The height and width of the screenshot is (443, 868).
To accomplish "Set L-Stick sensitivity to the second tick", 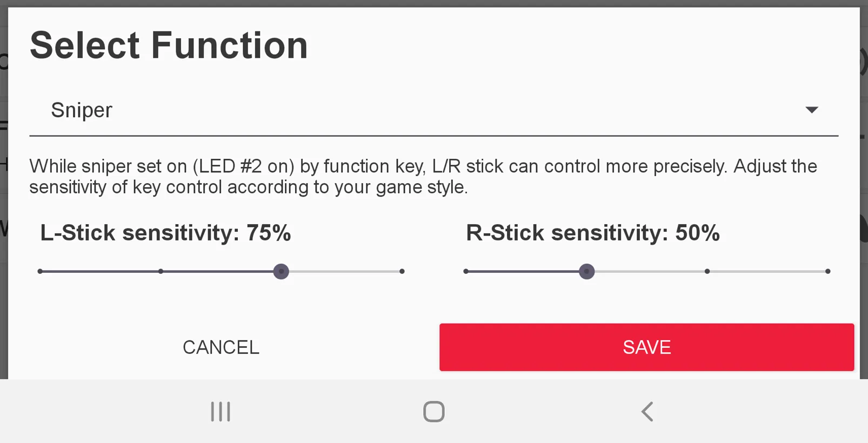I will pos(161,271).
